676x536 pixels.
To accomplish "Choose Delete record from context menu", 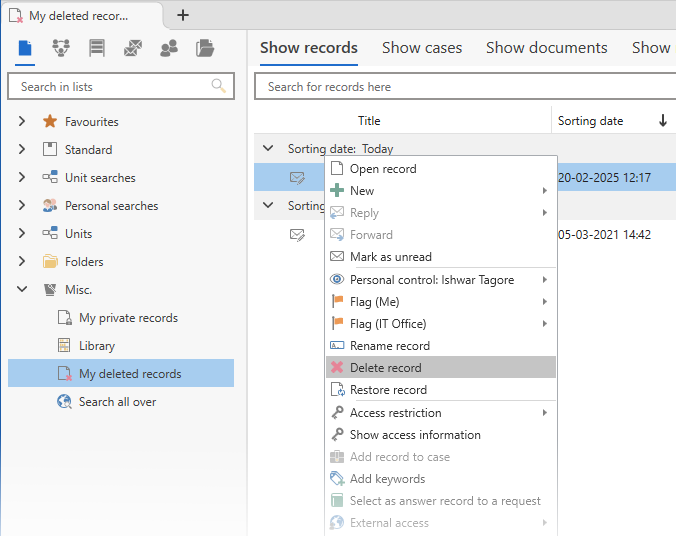I will (386, 368).
